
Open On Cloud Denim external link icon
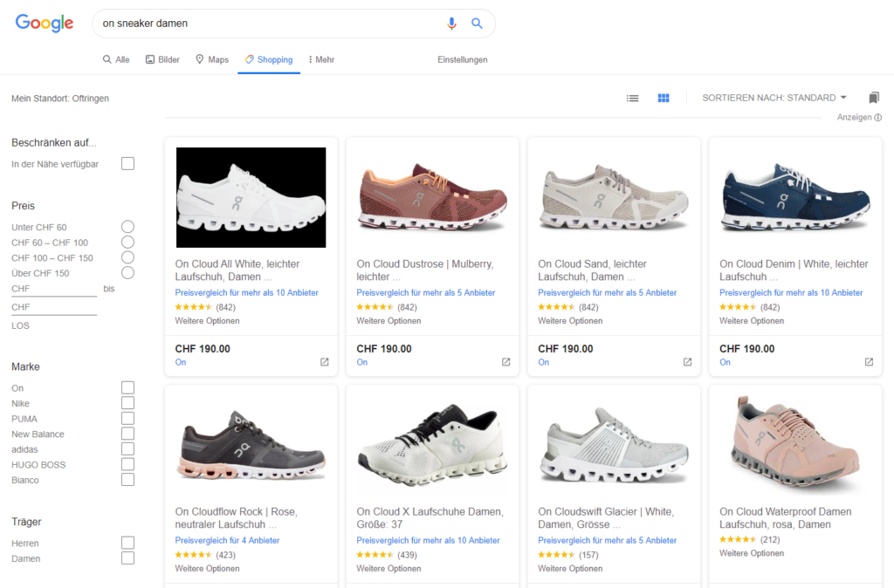click(x=869, y=362)
